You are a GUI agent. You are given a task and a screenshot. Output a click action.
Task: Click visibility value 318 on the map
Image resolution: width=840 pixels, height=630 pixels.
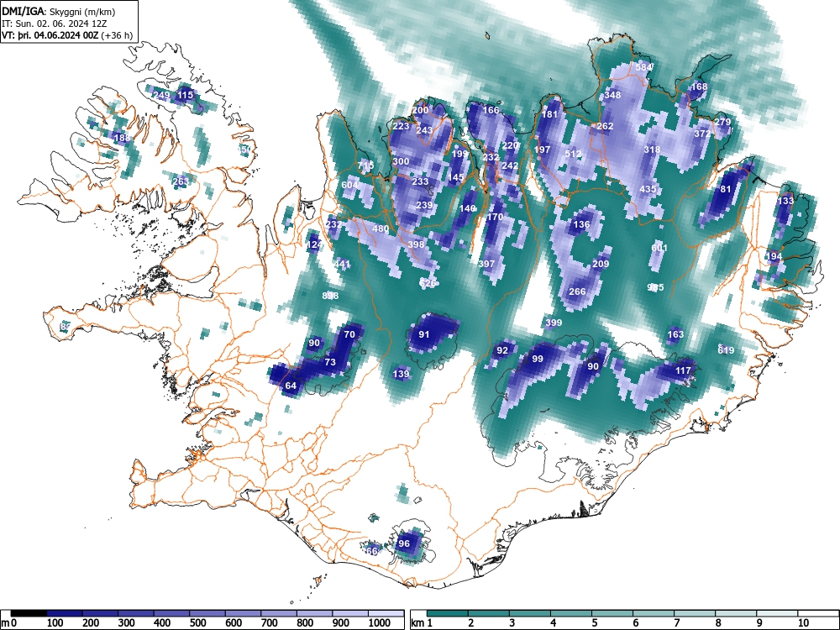click(652, 150)
